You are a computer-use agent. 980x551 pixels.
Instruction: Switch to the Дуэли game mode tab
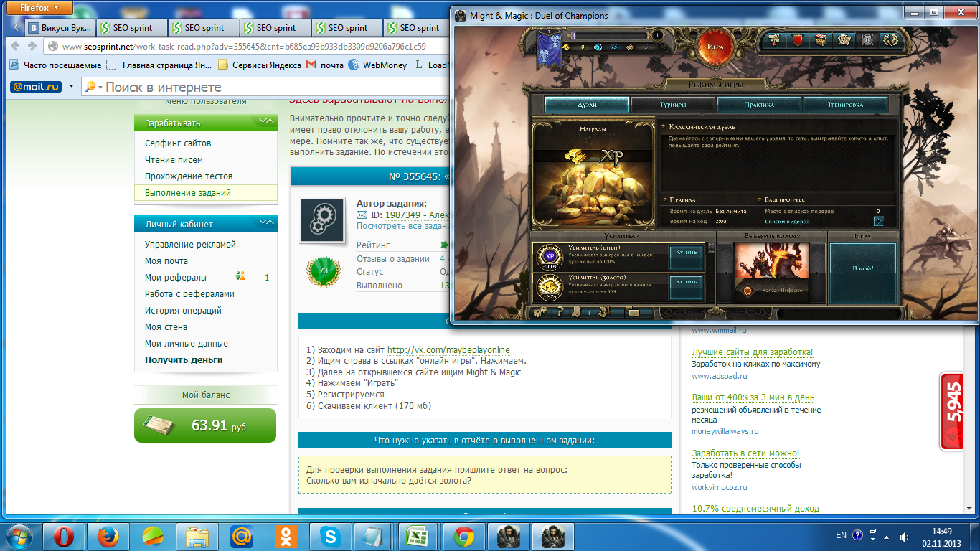point(587,105)
